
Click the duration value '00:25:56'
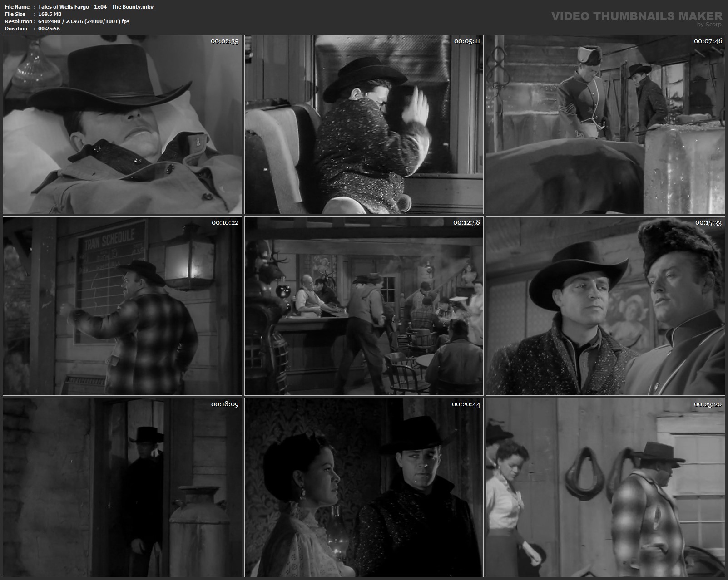(49, 29)
